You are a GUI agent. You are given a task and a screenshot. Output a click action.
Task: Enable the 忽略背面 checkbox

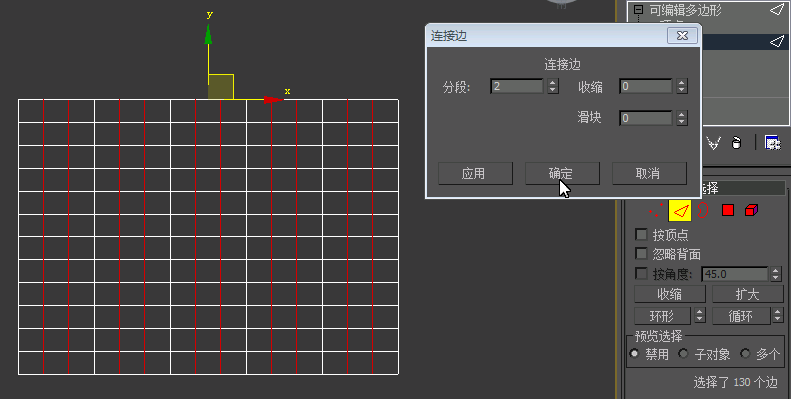pos(641,254)
